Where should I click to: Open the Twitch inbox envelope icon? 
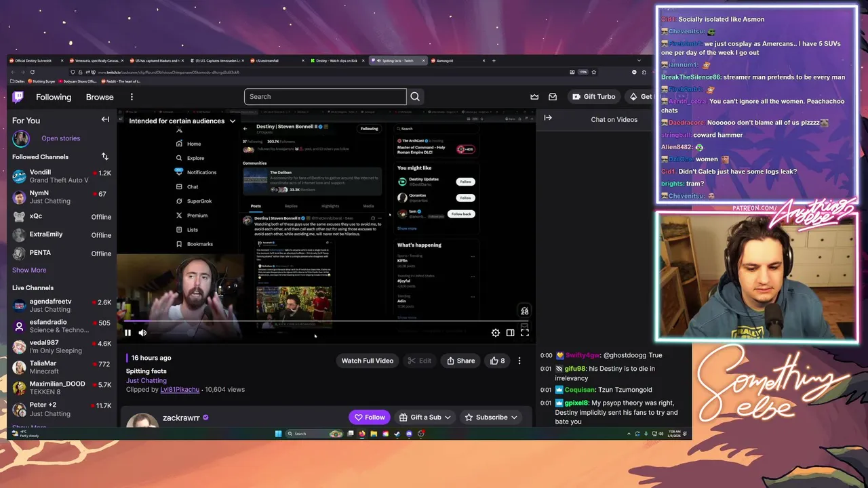point(553,97)
